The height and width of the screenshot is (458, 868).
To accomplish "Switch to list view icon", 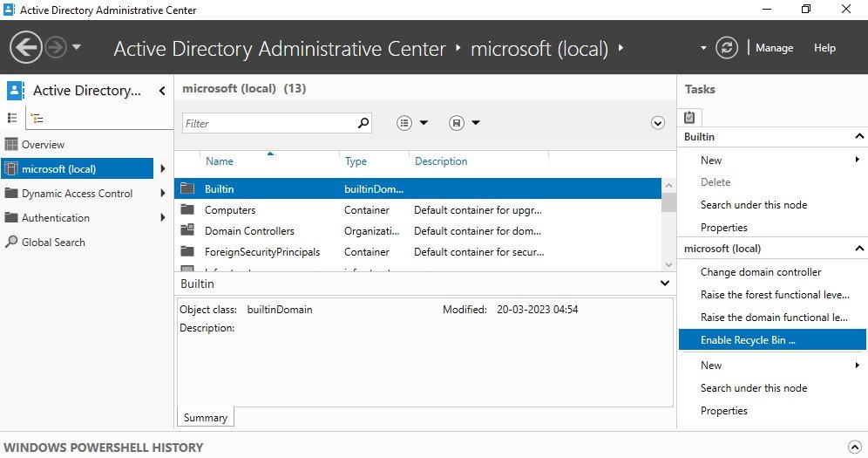I will 12,118.
